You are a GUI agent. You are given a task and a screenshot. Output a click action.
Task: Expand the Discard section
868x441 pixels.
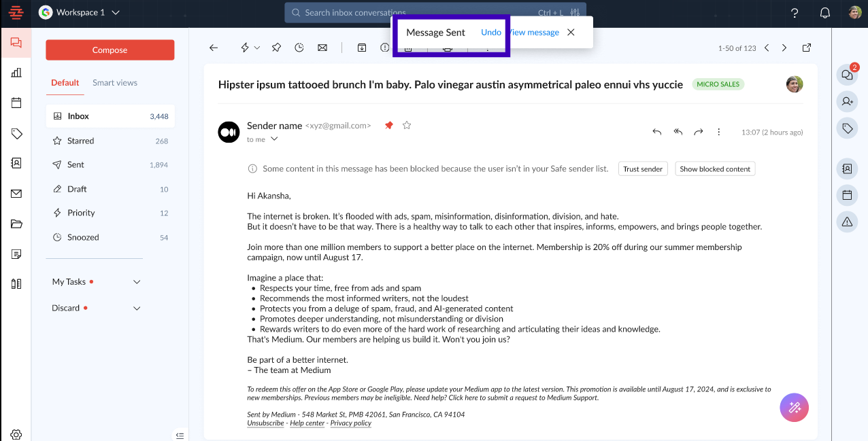pos(137,308)
